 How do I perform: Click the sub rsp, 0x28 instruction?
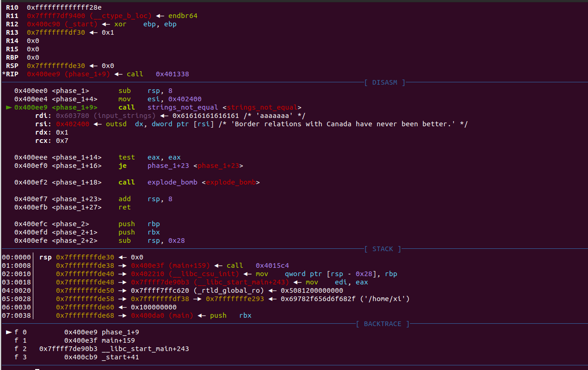(152, 240)
